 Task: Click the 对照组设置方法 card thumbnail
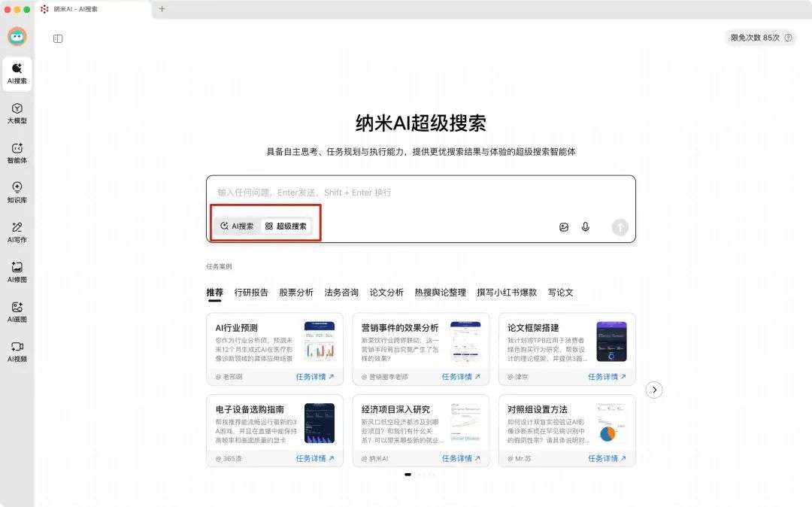coord(611,423)
